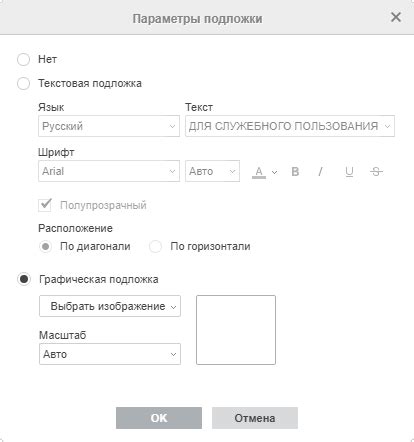Screen dimensions: 414x442
Task: Choose По диагонали layout option
Action: 45,247
